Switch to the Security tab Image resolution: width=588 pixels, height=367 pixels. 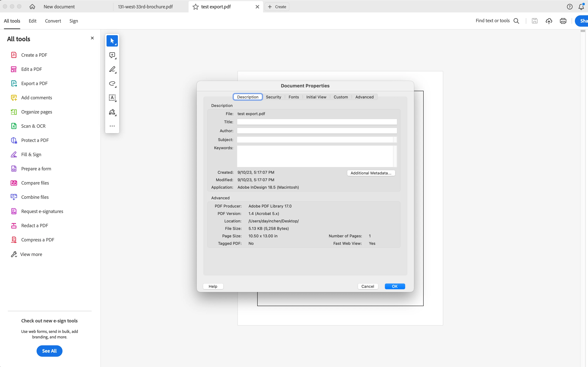(273, 97)
